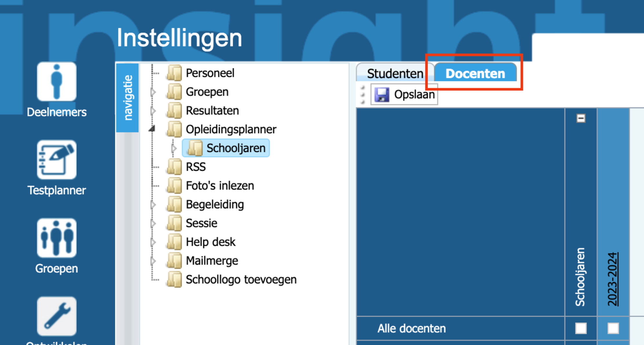This screenshot has height=345, width=644.
Task: Select Foto's inlezen in the tree
Action: pyautogui.click(x=220, y=186)
